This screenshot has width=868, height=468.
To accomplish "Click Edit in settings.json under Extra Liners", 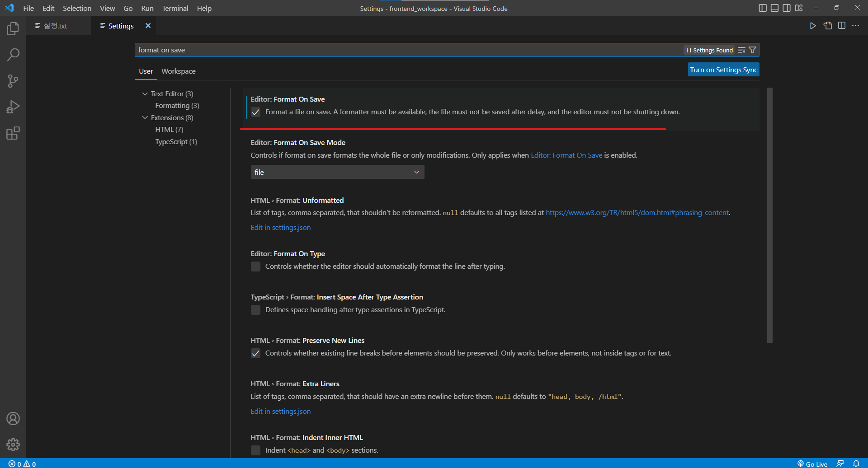I will coord(281,412).
